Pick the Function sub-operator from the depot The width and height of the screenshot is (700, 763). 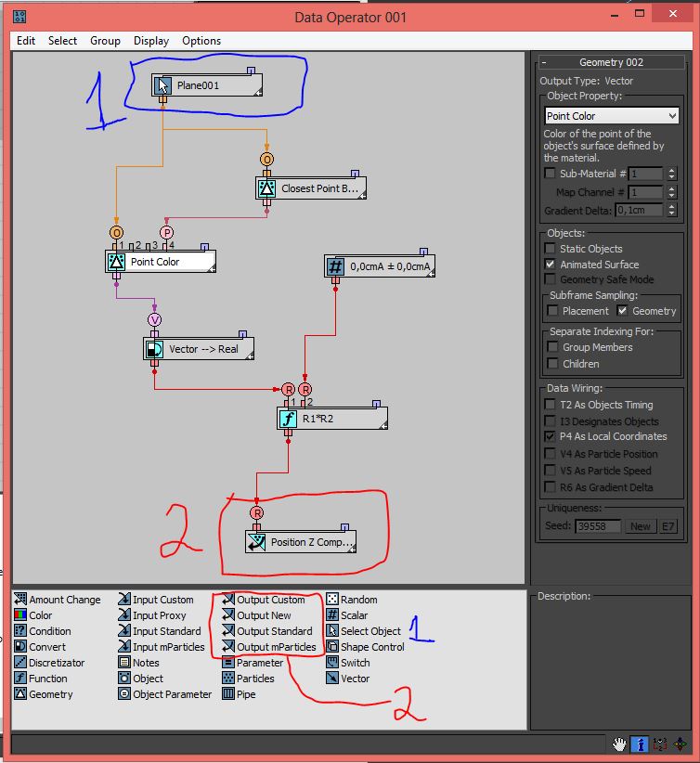click(x=20, y=679)
